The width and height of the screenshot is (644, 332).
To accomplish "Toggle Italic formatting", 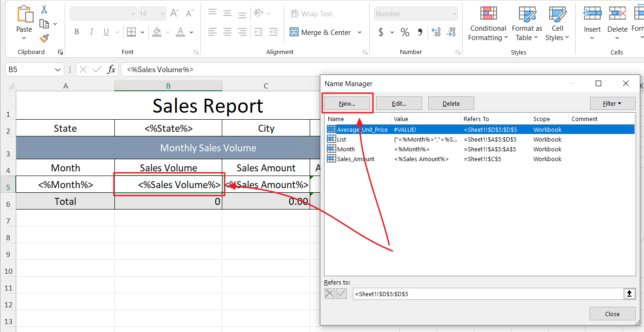I will [x=92, y=32].
